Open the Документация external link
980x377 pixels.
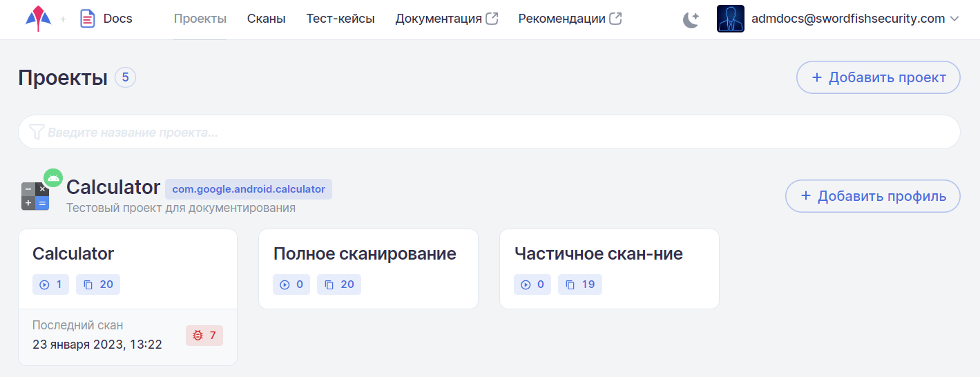pyautogui.click(x=446, y=19)
